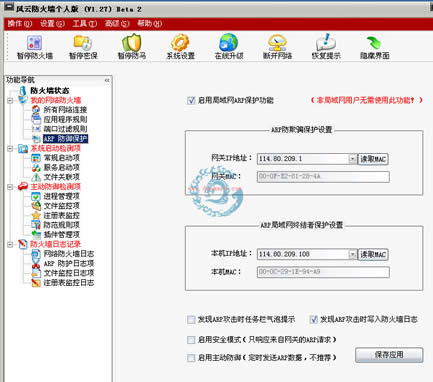Click the icon beside ARP 防护日志项
The image size is (433, 382).
[x=36, y=264]
